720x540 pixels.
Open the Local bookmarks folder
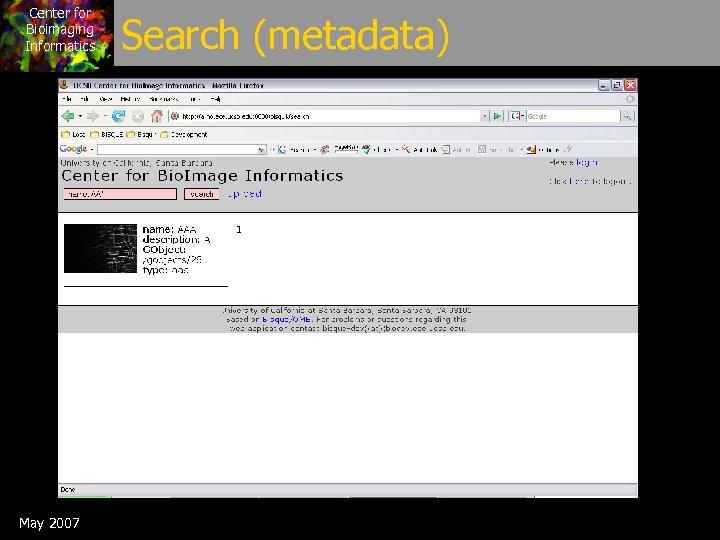(x=73, y=135)
